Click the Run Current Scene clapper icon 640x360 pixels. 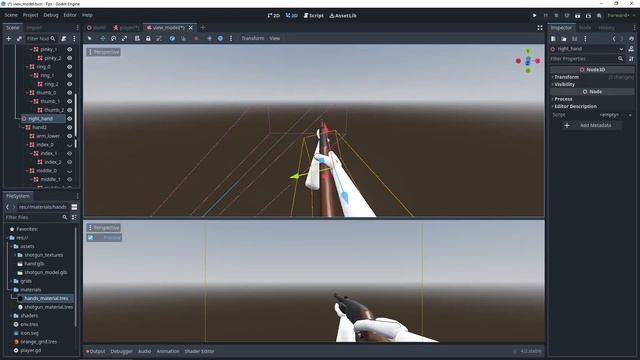click(578, 16)
